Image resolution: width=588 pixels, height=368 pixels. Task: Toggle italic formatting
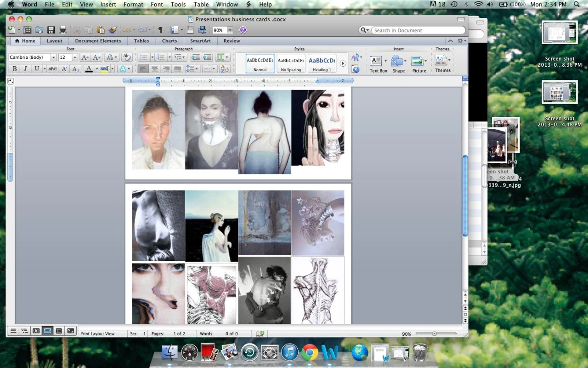pos(25,69)
